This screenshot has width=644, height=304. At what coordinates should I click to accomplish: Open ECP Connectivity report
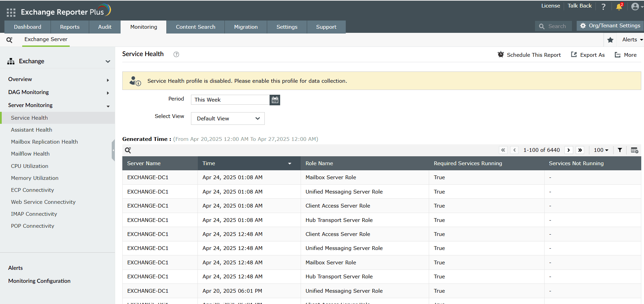tap(32, 190)
